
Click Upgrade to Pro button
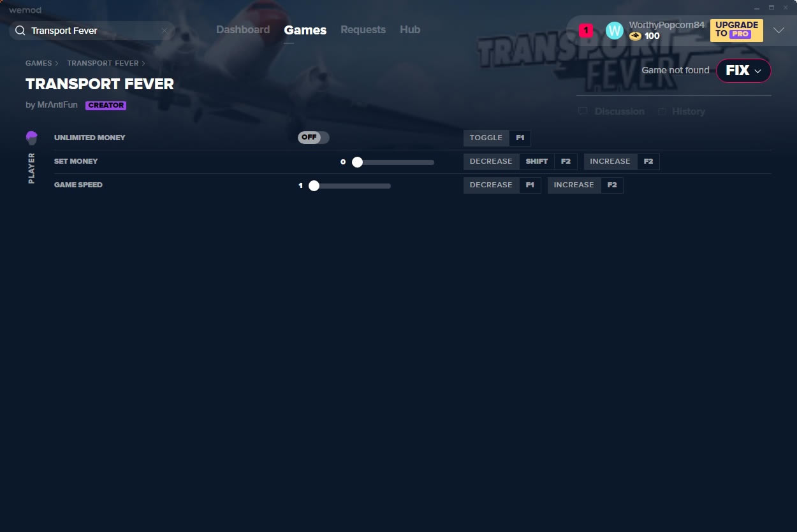(736, 30)
